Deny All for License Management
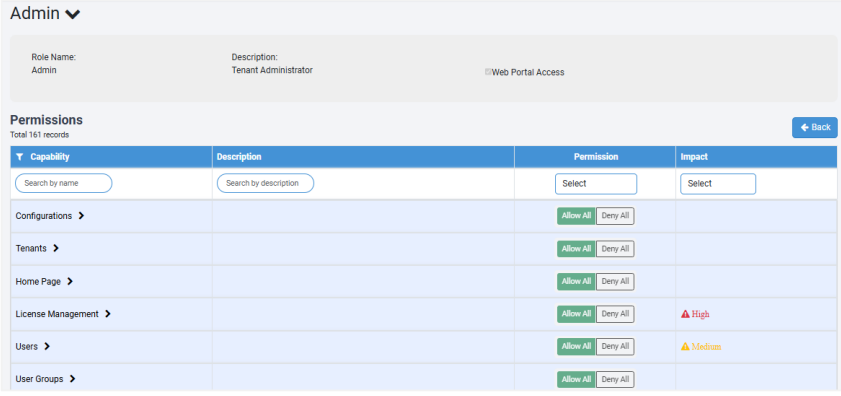Viewport: 841px width, 396px height. point(615,314)
